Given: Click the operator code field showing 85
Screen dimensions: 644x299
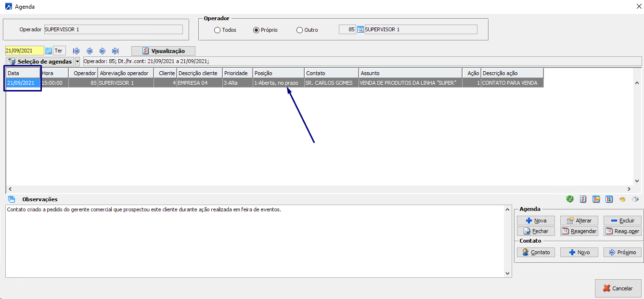Looking at the screenshot, I should (348, 29).
